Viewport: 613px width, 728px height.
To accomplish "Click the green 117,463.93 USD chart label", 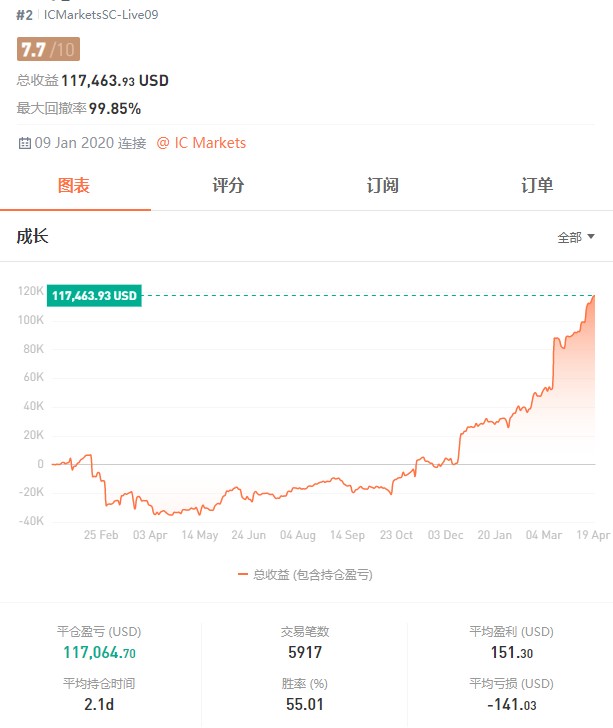I will pyautogui.click(x=94, y=296).
